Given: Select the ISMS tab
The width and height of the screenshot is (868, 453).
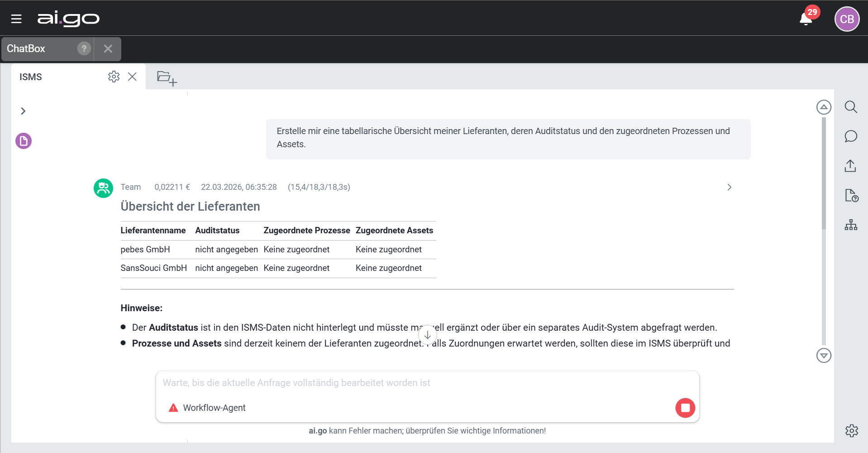Looking at the screenshot, I should point(31,77).
